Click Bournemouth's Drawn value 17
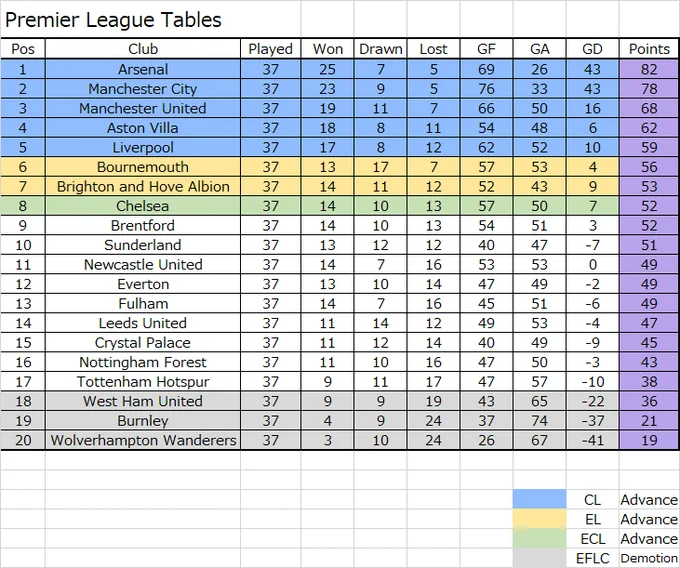 pyautogui.click(x=380, y=167)
